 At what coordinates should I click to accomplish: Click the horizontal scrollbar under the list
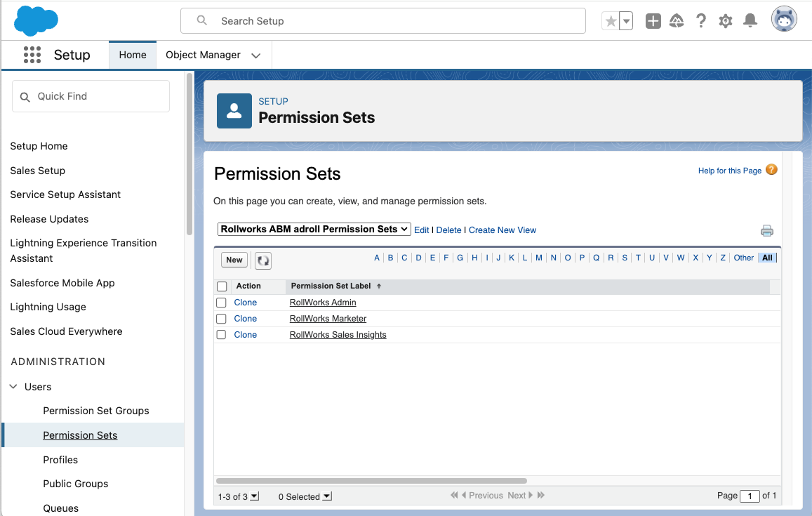click(x=371, y=481)
